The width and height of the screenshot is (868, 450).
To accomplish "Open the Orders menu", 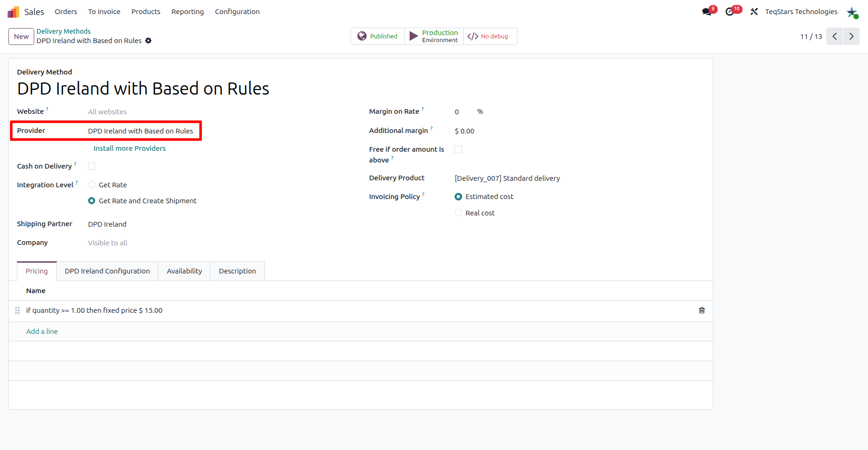I will [66, 12].
